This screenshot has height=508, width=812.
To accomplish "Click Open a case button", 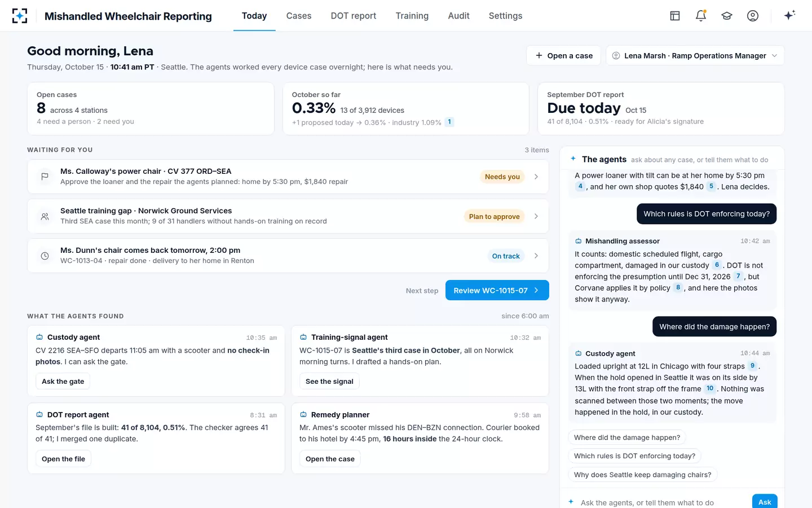I will 564,55.
